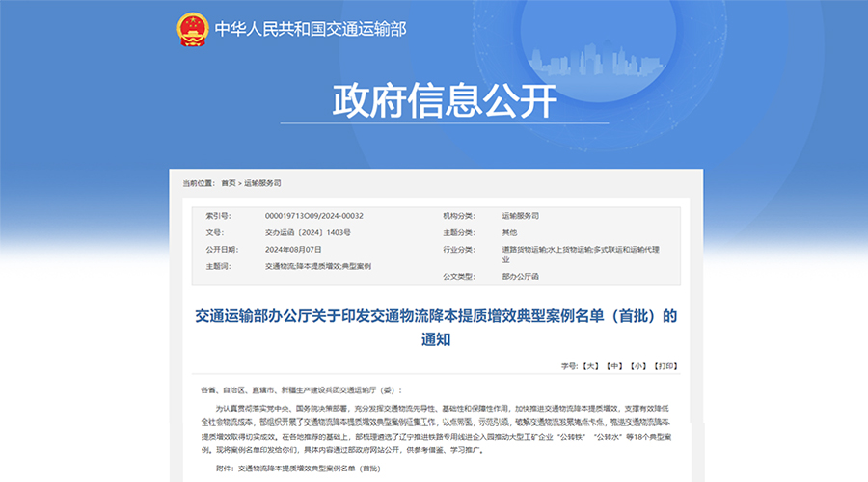Select the index number 000019713O09/2024-00032
The height and width of the screenshot is (482, 868).
click(x=313, y=216)
